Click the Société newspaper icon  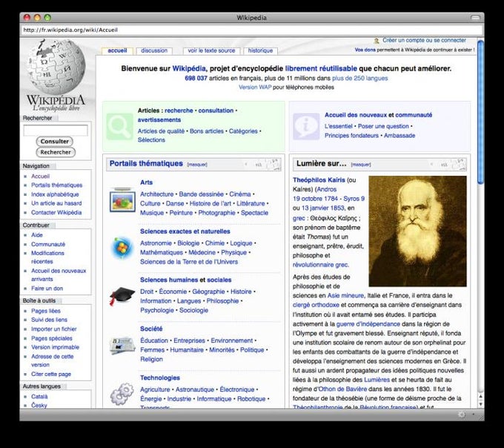(122, 346)
